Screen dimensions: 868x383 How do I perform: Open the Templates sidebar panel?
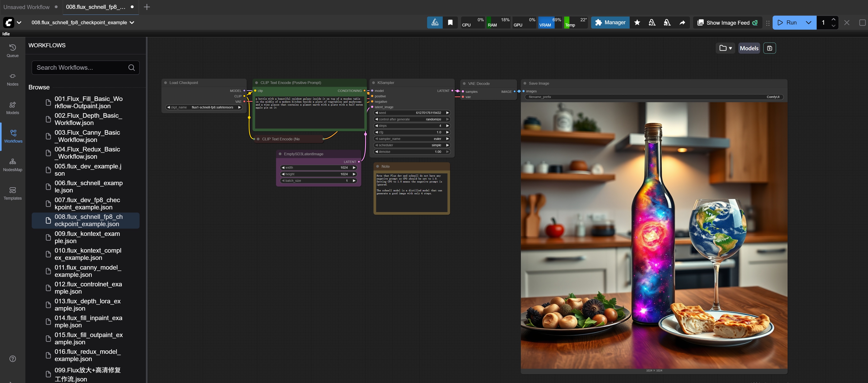[x=12, y=193]
